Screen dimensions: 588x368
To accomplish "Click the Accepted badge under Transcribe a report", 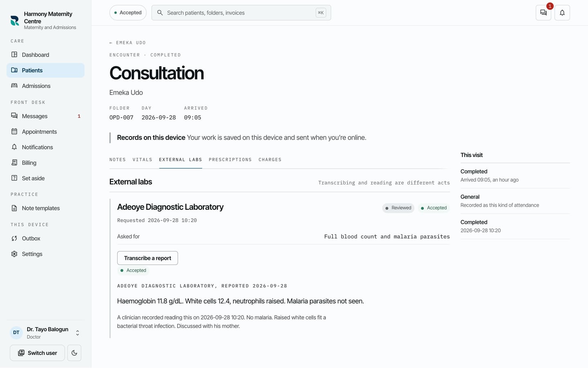I will pos(133,270).
